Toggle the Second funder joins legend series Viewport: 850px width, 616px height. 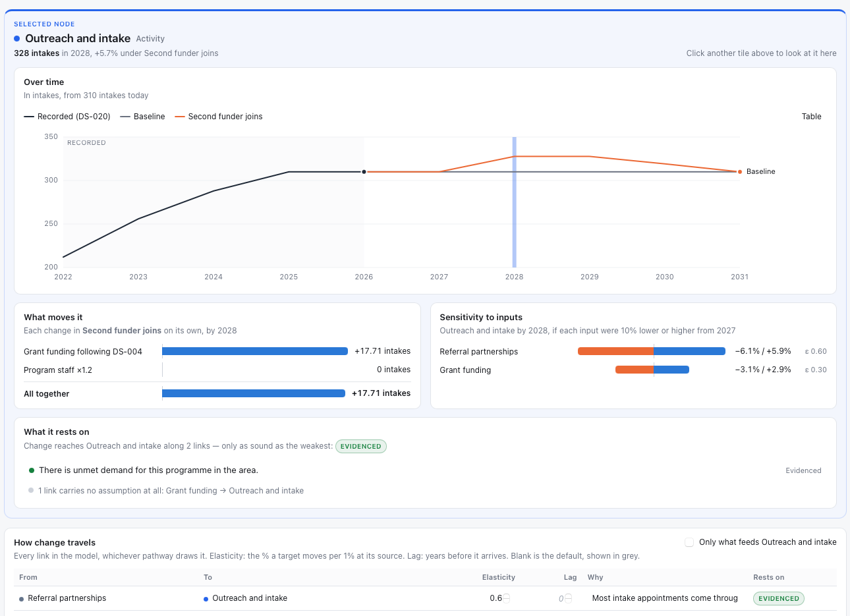pos(219,117)
